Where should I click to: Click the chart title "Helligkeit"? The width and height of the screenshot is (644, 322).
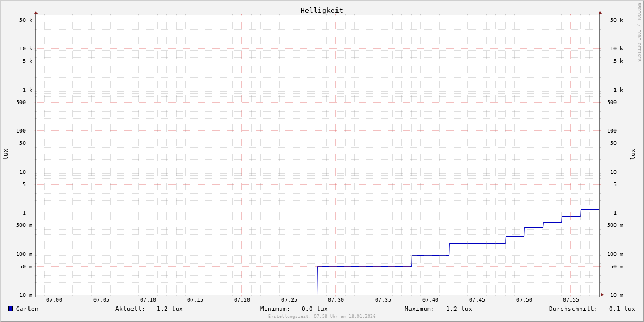[x=322, y=10]
